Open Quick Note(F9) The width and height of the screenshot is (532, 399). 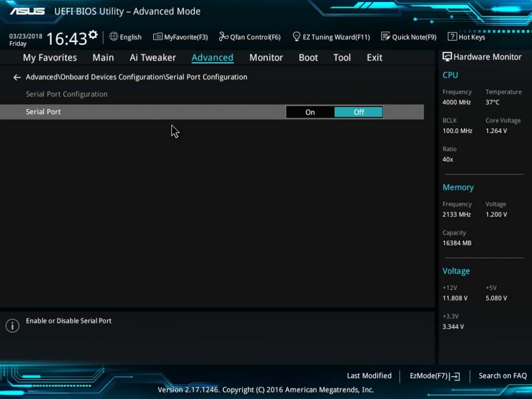coord(414,37)
